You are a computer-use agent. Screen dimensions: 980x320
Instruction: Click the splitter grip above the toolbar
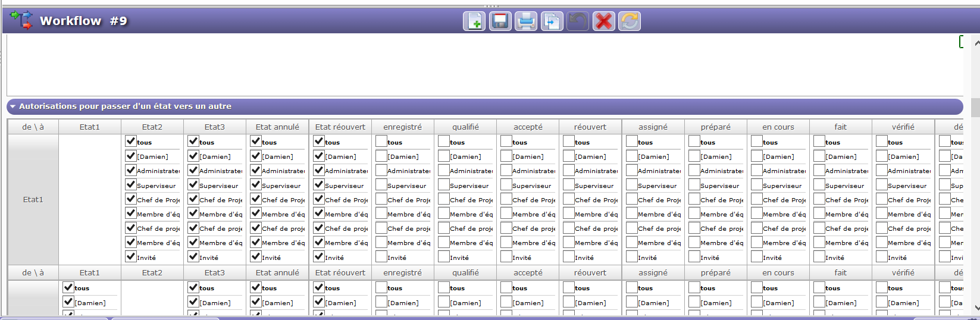coord(491,6)
